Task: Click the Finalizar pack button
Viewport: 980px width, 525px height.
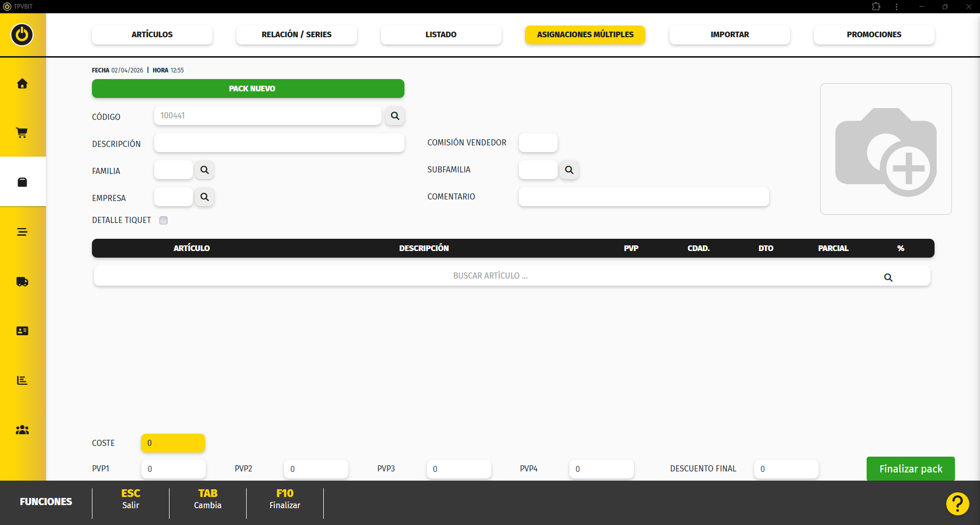Action: [910, 468]
